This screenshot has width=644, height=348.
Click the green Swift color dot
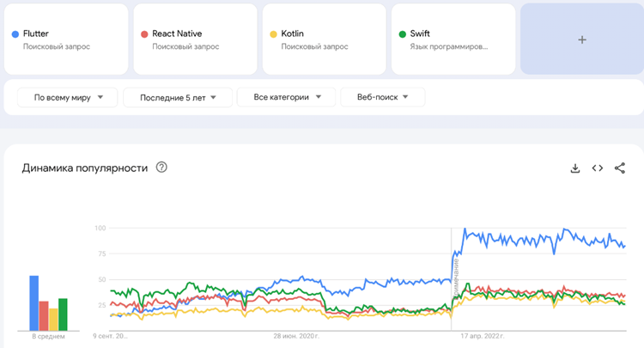click(x=402, y=34)
